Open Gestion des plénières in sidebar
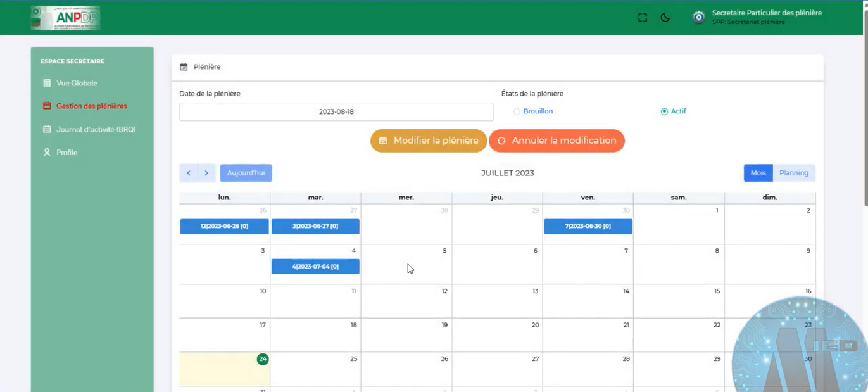Image resolution: width=868 pixels, height=392 pixels. 91,106
